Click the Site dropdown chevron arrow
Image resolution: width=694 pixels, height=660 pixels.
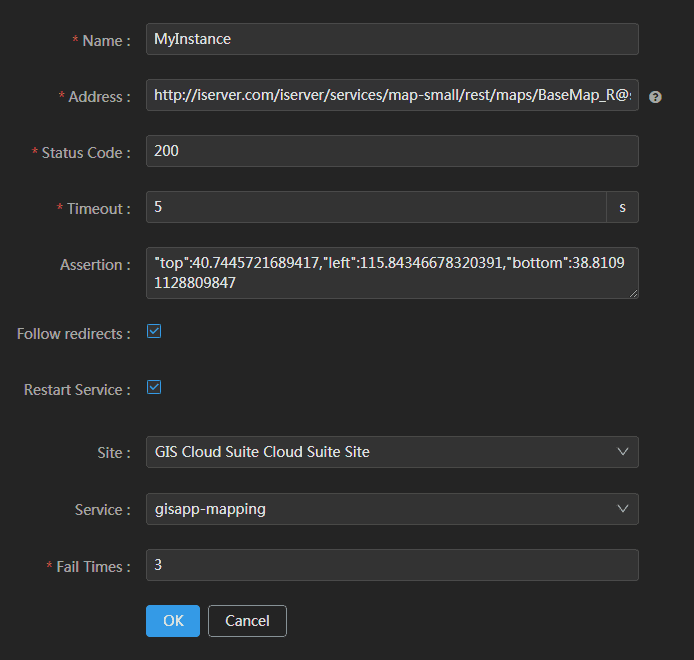(623, 452)
